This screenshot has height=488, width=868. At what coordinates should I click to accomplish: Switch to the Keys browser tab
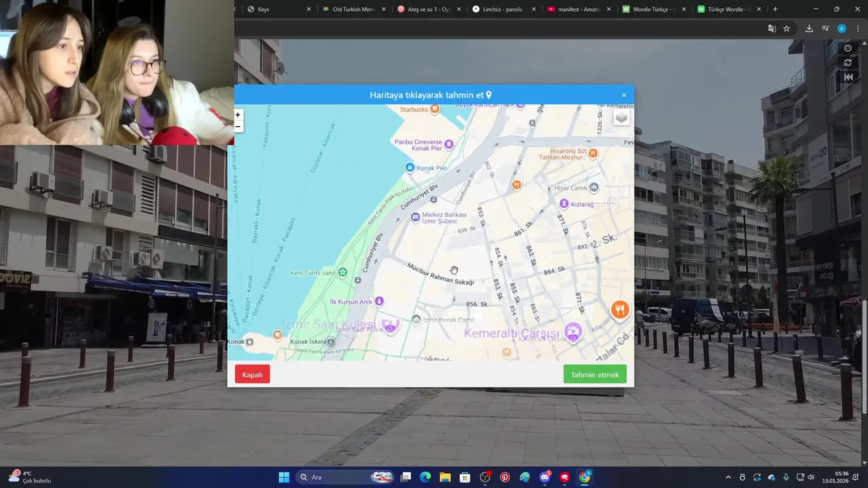click(x=279, y=9)
